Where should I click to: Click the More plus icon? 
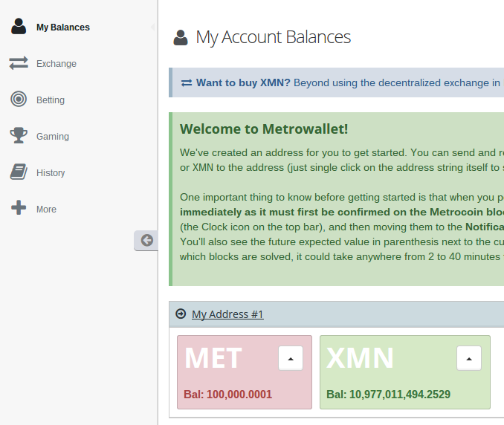pyautogui.click(x=19, y=207)
